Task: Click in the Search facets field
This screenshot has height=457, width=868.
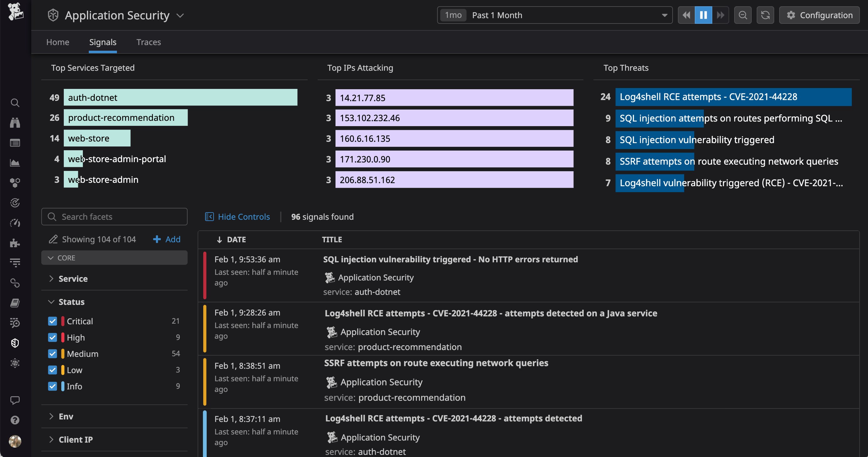Action: coord(114,217)
